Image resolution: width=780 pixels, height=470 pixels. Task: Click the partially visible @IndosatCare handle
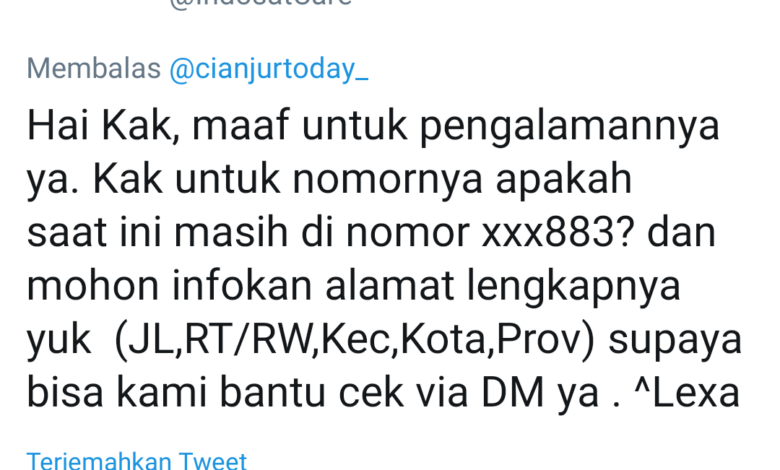coord(261,3)
